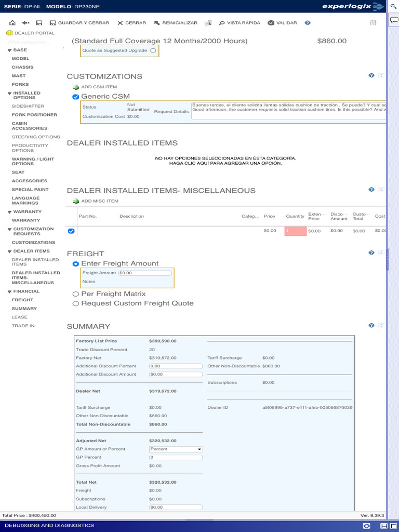
Task: Click Validar to validate configuration
Action: click(x=282, y=23)
